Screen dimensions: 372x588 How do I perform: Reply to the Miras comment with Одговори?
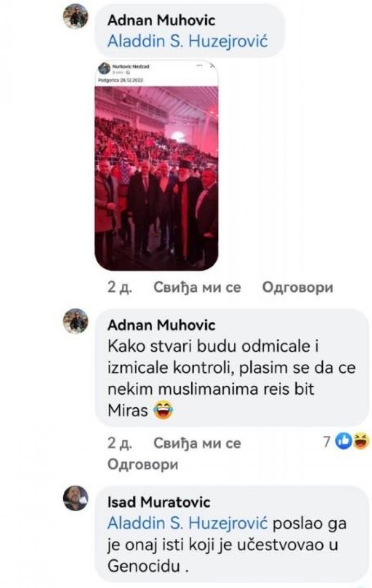143,465
